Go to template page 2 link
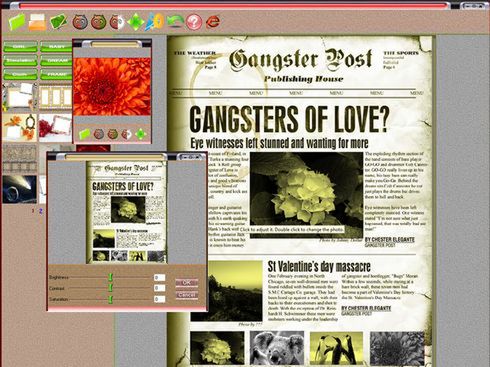The image size is (490, 367). 41,211
